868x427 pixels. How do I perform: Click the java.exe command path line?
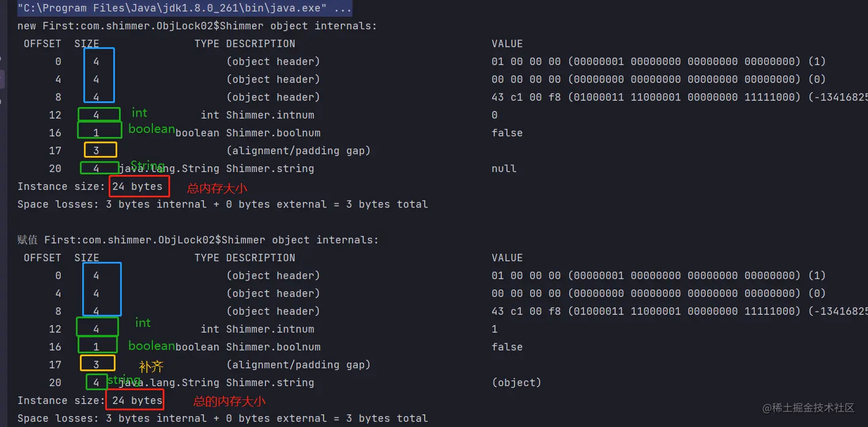pos(184,9)
